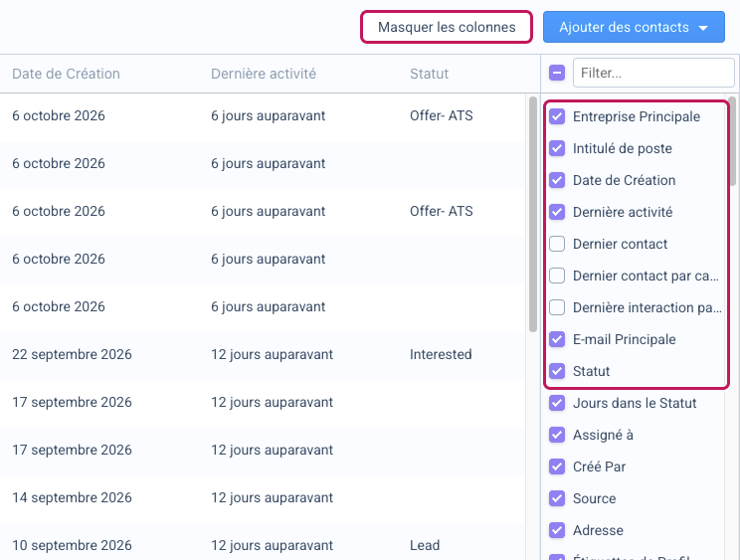The width and height of the screenshot is (740, 560).
Task: Select the 22 septembre 2026 date cell
Action: click(x=72, y=354)
